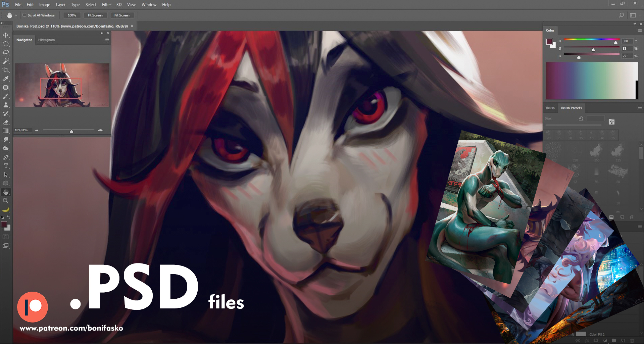This screenshot has height=344, width=644.
Task: Open the Color panel menu
Action: (x=640, y=30)
